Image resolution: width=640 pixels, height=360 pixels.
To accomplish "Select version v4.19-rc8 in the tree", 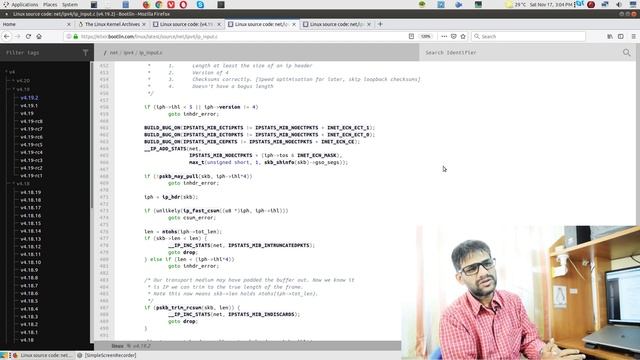I will [31, 121].
